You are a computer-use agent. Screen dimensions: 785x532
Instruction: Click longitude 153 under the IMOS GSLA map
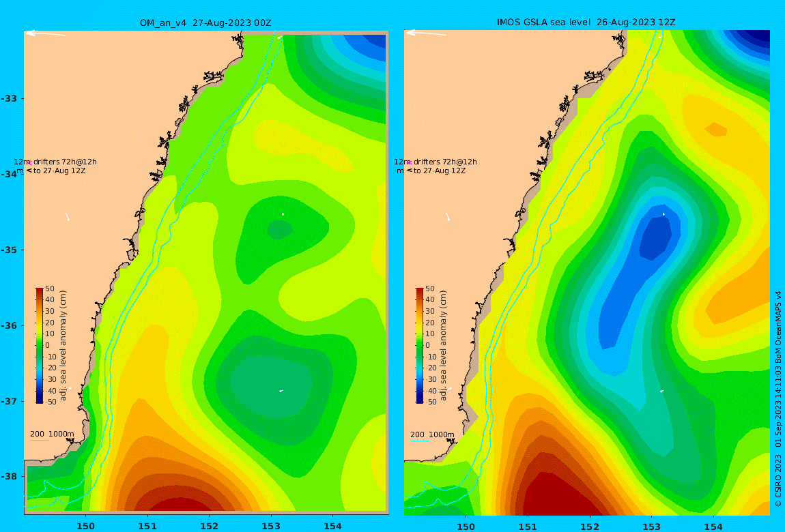(651, 527)
